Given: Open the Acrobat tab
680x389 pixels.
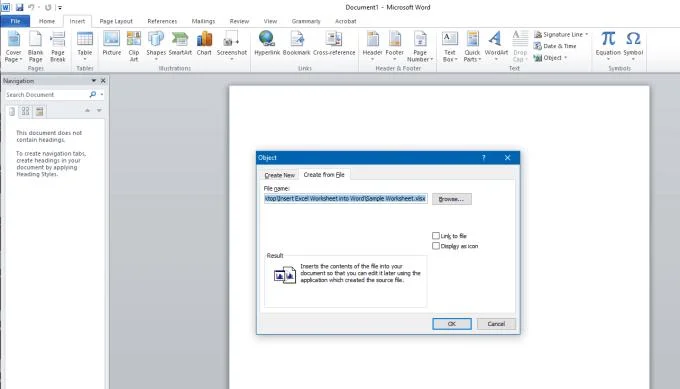Looking at the screenshot, I should pyautogui.click(x=345, y=21).
